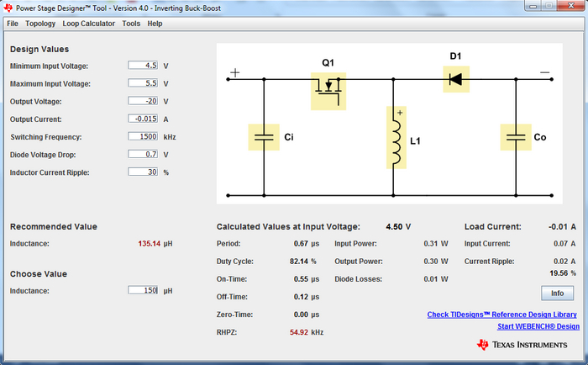
Task: Follow the Start WEBENCH Design link
Action: [538, 326]
